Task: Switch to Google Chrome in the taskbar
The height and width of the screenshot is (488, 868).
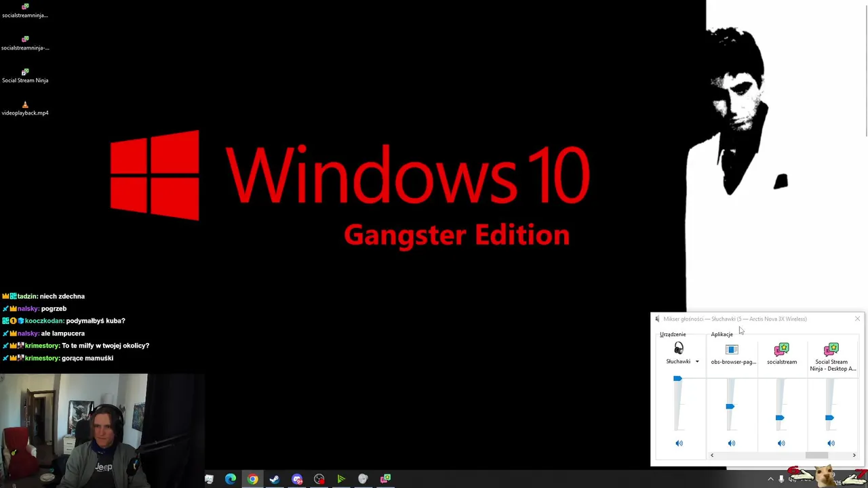Action: (x=252, y=479)
